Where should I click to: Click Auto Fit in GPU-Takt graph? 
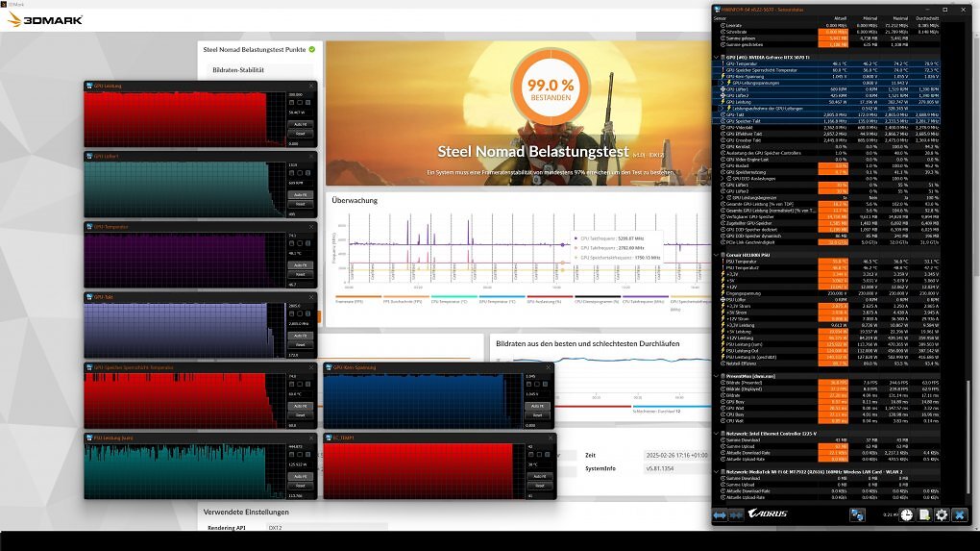[300, 336]
